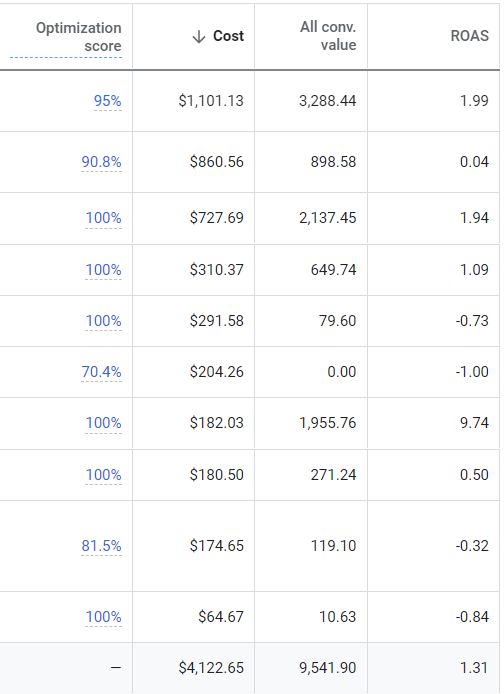
Task: Select the 9,541.90 total conversion value
Action: coord(328,668)
